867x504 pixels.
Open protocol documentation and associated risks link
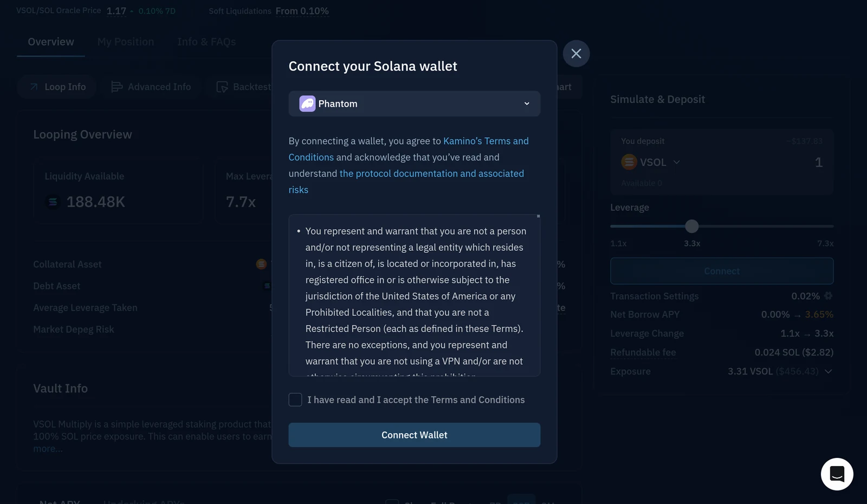click(x=406, y=182)
